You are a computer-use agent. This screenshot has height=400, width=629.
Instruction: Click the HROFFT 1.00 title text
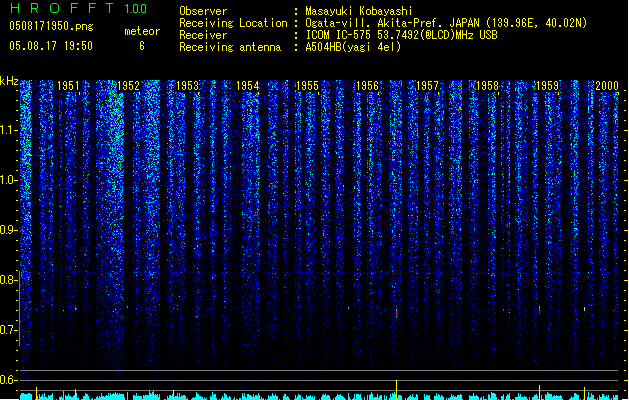coord(78,8)
